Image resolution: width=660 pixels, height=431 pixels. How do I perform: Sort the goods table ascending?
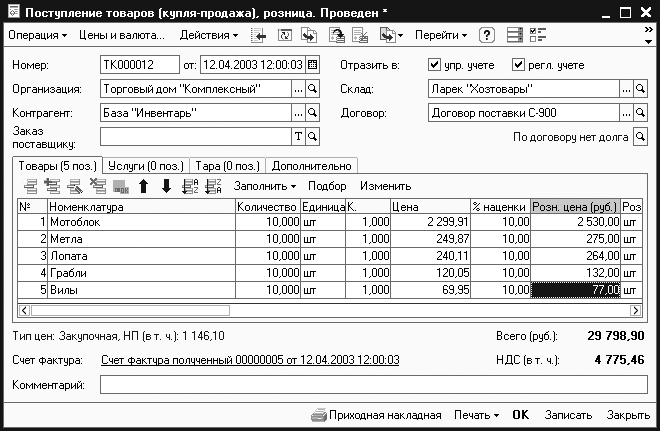(190, 186)
